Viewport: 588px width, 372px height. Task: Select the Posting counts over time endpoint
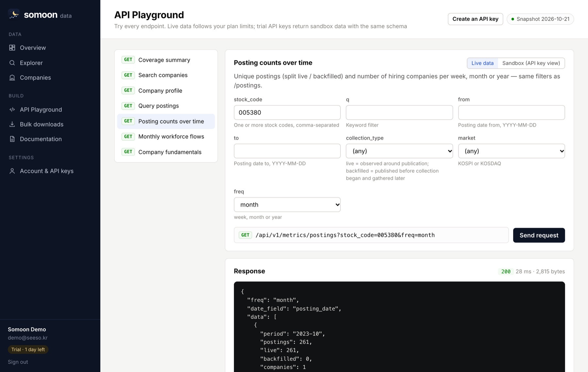point(166,121)
